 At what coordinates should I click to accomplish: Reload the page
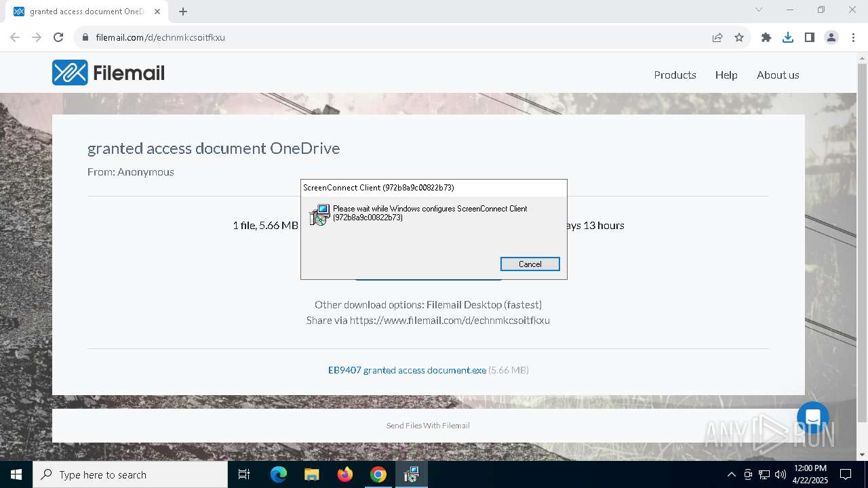[58, 37]
